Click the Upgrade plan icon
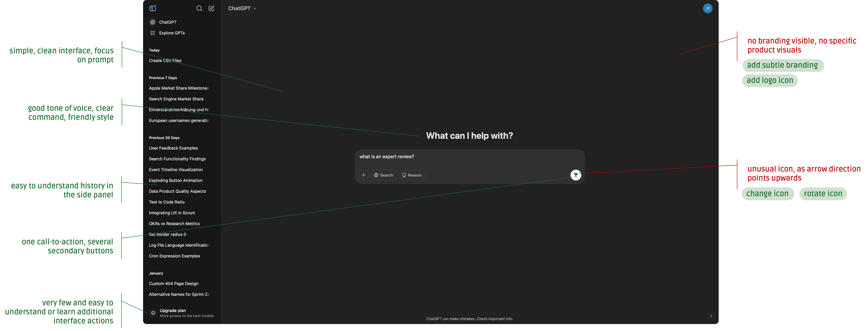Viewport: 868px width, 331px height. [153, 313]
